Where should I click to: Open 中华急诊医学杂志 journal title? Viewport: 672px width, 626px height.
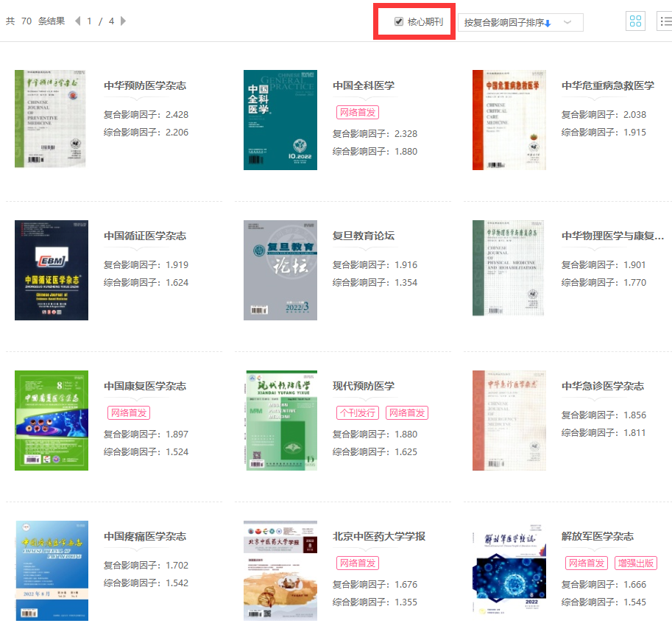click(603, 387)
